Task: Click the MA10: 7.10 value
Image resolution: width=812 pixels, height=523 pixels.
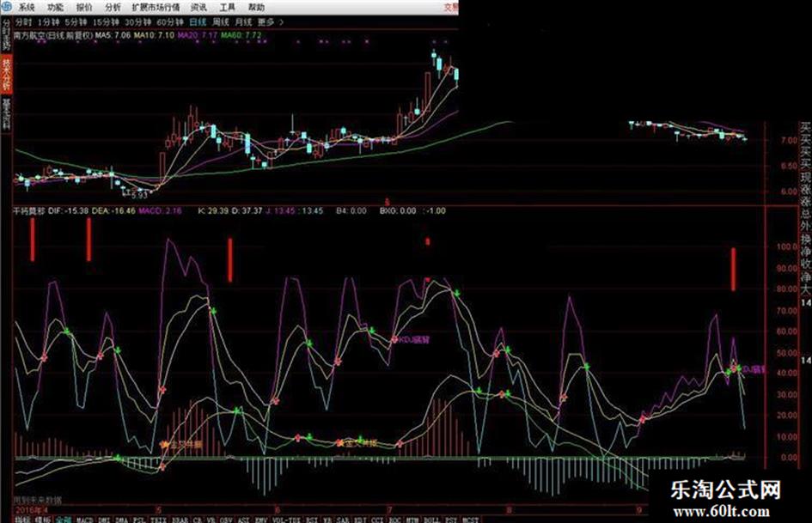Action: pos(153,35)
